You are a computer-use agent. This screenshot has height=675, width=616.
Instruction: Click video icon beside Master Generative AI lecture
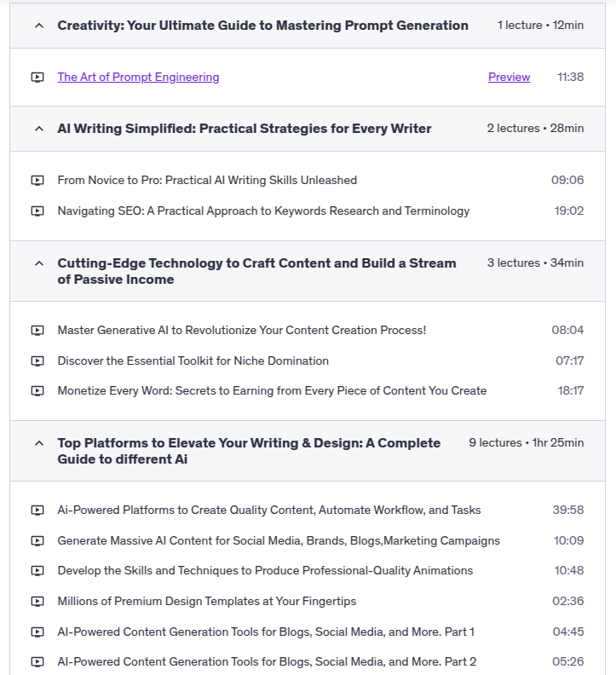(37, 331)
